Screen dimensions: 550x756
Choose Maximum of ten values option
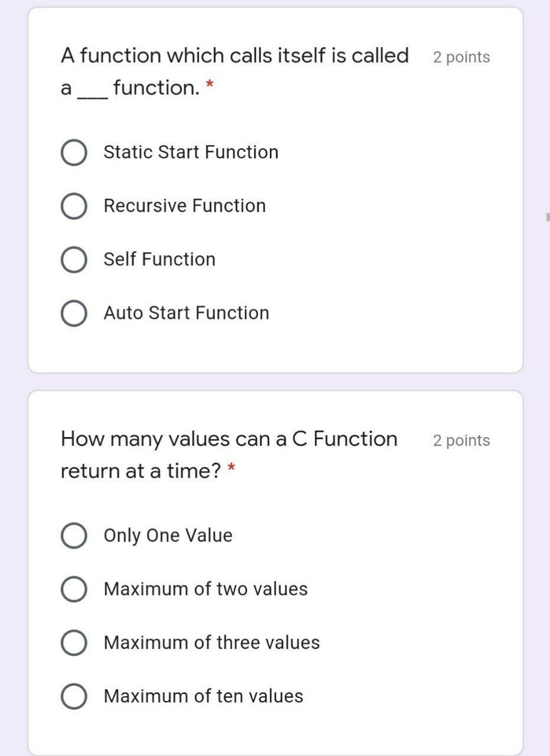pyautogui.click(x=72, y=696)
